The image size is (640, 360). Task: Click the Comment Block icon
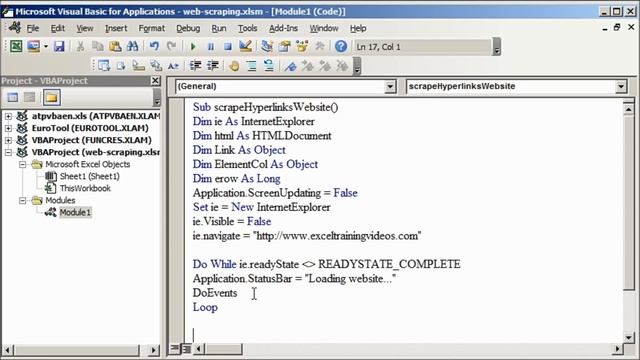coord(251,65)
